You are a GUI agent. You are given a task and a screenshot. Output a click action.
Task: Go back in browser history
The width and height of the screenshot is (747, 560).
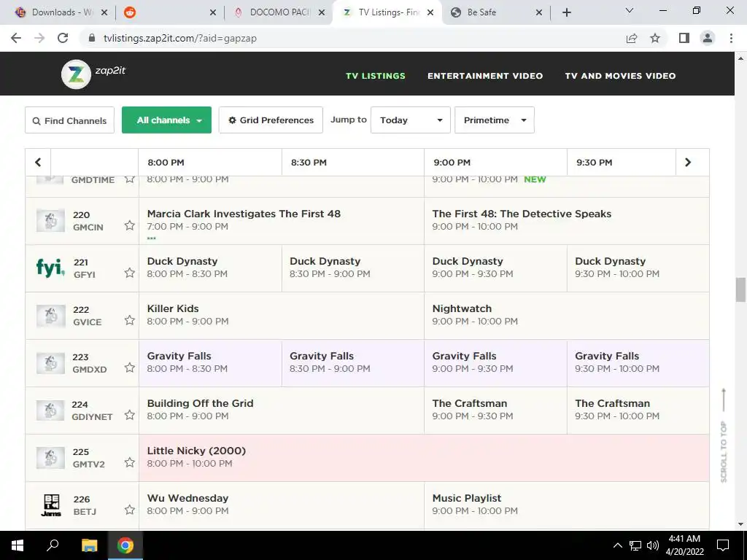(x=16, y=38)
